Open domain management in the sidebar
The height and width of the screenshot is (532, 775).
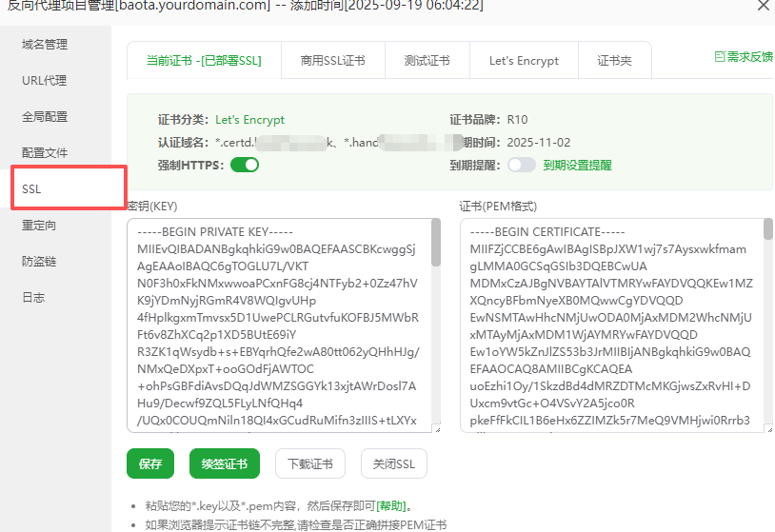click(45, 45)
